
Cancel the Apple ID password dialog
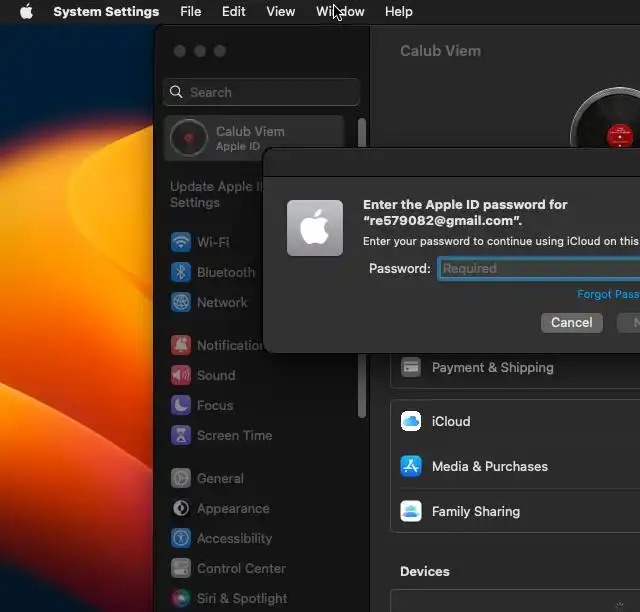click(x=571, y=323)
